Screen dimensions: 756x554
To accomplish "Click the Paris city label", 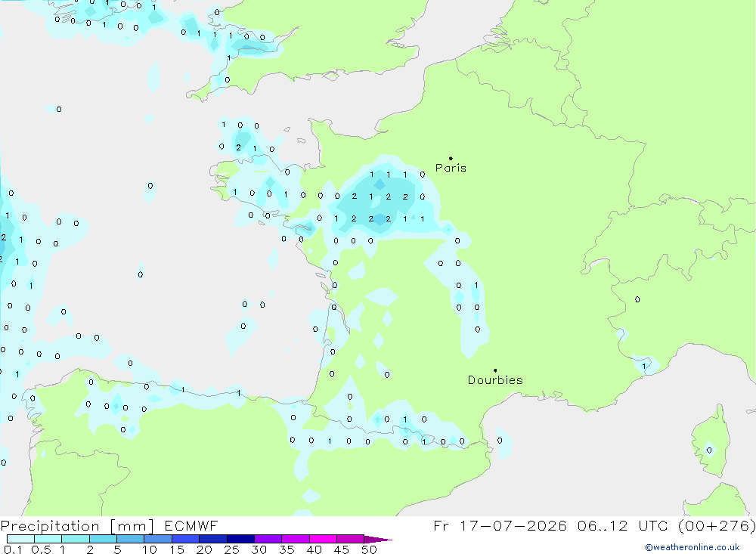I will 451,168.
